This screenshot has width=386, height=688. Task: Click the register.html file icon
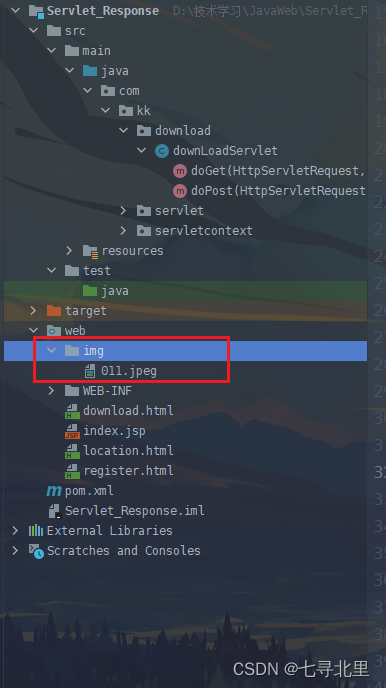coord(72,471)
